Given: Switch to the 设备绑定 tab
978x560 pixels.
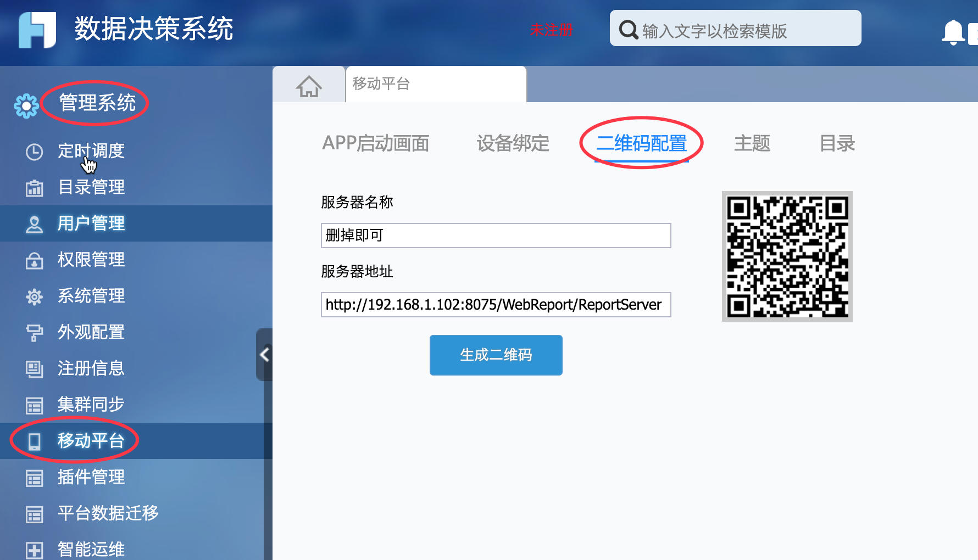Looking at the screenshot, I should click(513, 143).
